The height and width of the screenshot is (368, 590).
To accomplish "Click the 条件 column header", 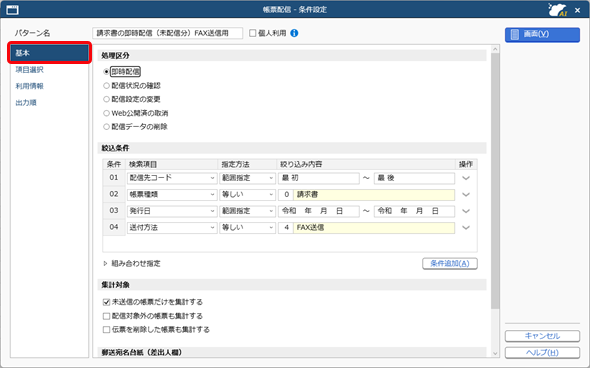I will 114,164.
